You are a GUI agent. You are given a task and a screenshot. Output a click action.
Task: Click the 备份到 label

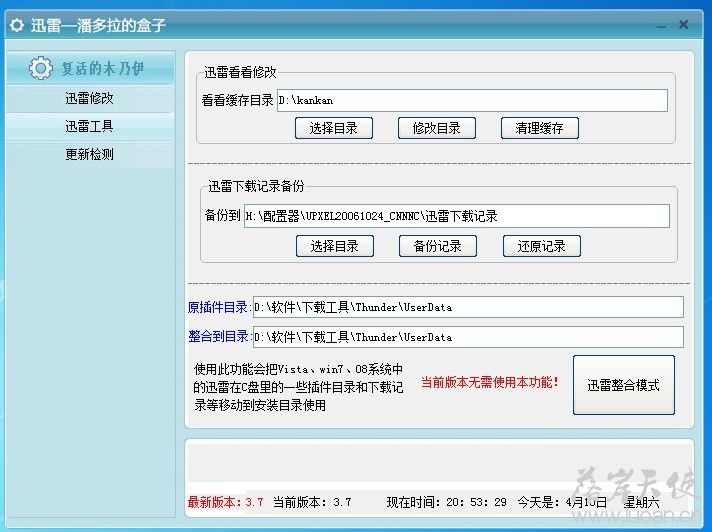point(222,216)
